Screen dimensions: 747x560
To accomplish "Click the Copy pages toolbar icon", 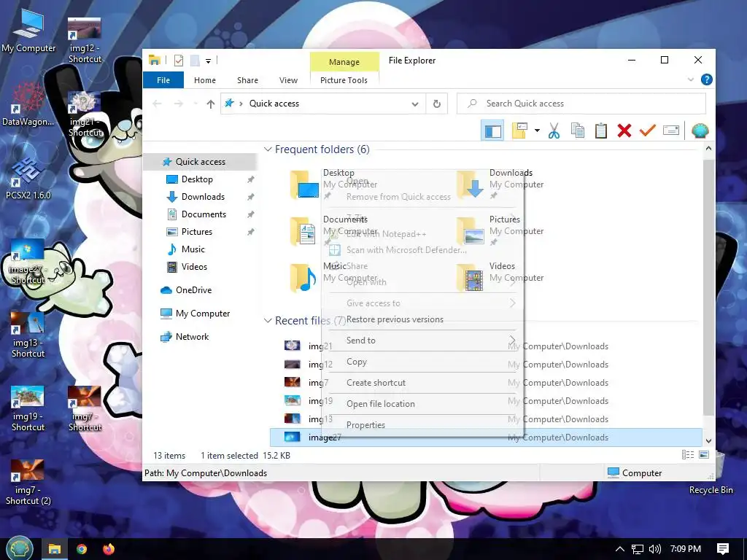I will point(578,131).
